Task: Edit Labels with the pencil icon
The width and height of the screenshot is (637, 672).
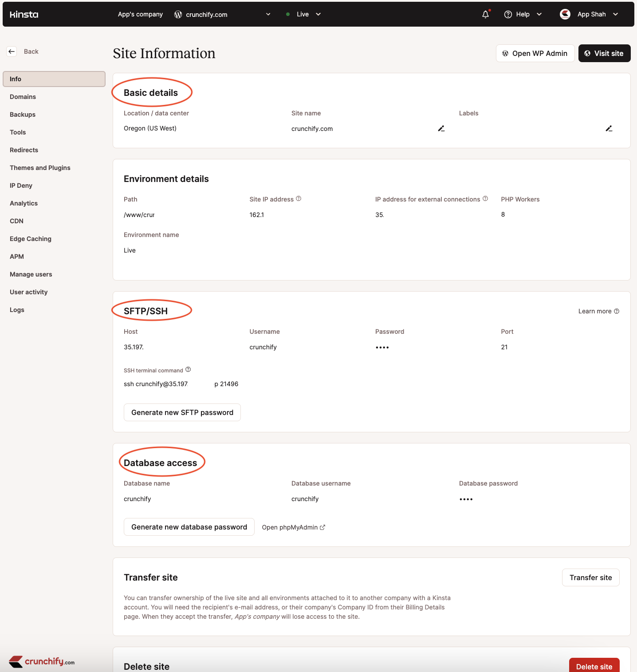Action: point(609,128)
